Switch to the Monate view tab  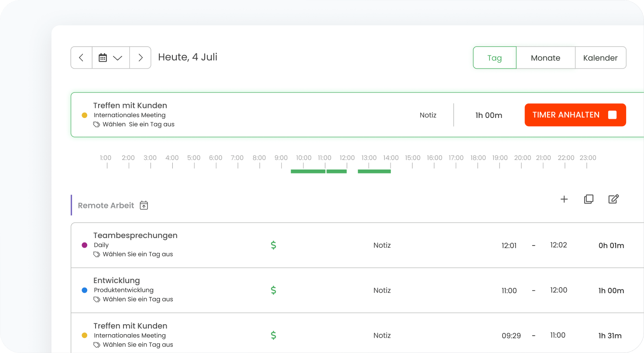click(x=545, y=58)
